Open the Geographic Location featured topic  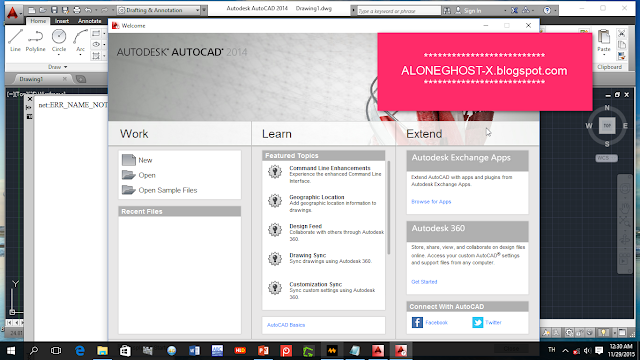pos(317,197)
